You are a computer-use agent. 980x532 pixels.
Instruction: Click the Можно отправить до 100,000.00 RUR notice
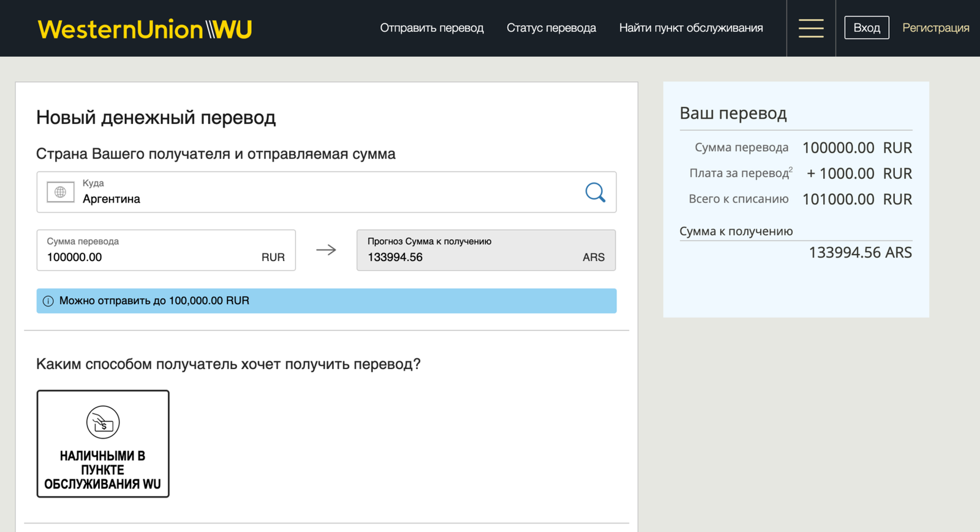326,301
